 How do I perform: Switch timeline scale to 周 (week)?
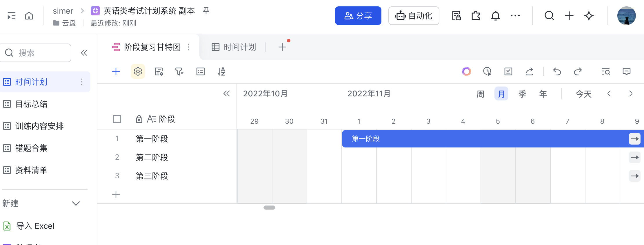(x=480, y=94)
